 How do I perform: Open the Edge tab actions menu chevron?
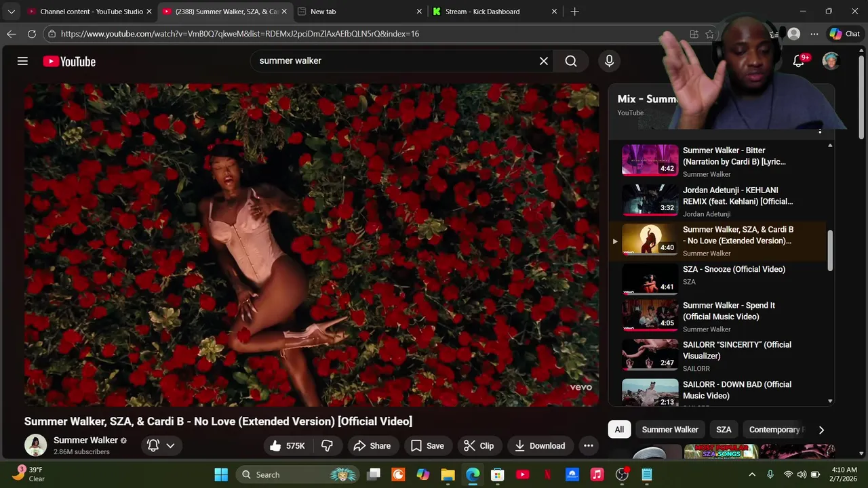tap(12, 12)
